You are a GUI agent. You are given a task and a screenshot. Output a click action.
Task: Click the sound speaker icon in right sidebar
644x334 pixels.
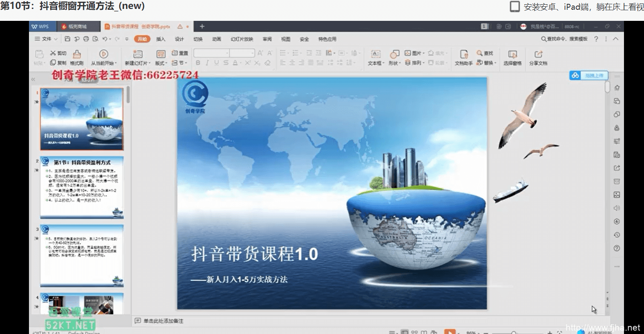[x=616, y=208]
